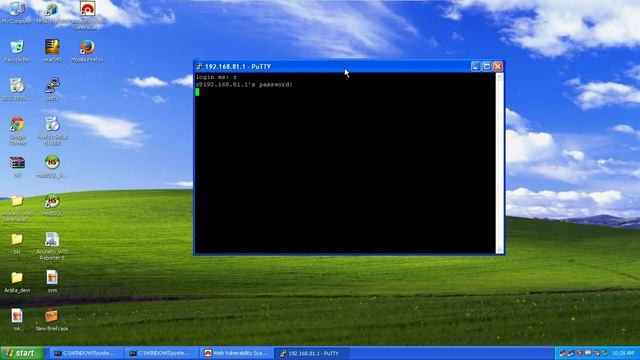The width and height of the screenshot is (640, 360).
Task: Click the PuTTY scrollbar up arrow
Action: 500,77
